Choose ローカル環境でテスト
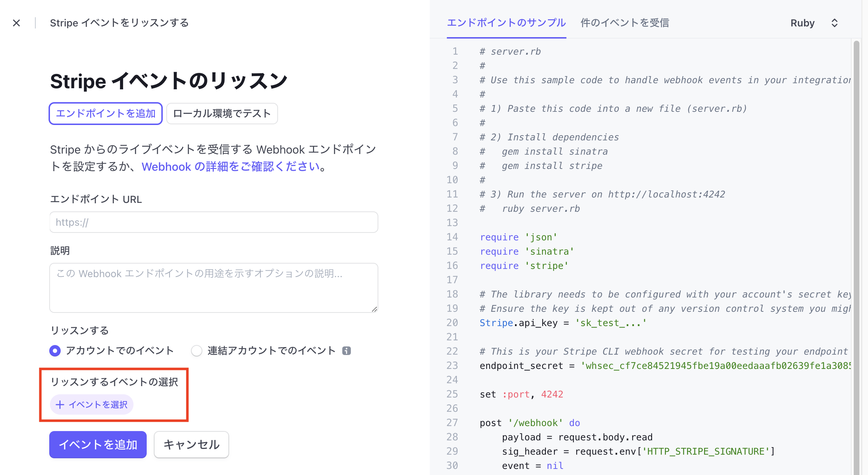Screen dimensions: 868x475 point(222,113)
